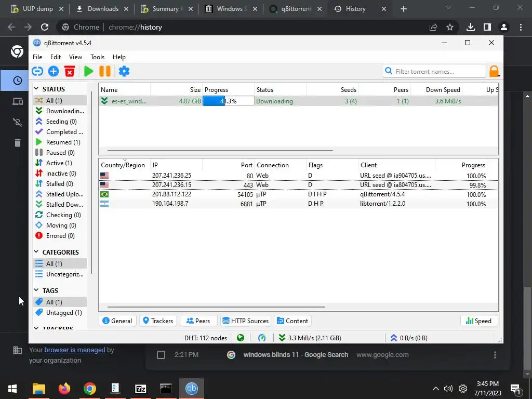
Task: Select the Resumed (1) status filter
Action: [60, 142]
